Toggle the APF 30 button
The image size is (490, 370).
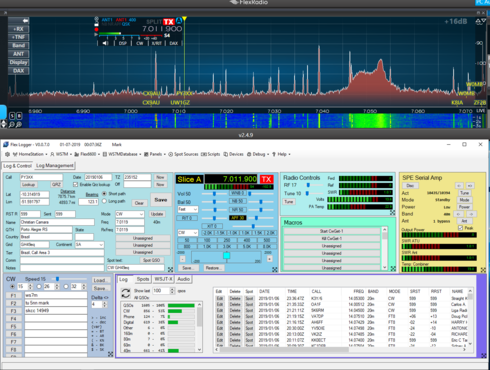click(x=238, y=218)
